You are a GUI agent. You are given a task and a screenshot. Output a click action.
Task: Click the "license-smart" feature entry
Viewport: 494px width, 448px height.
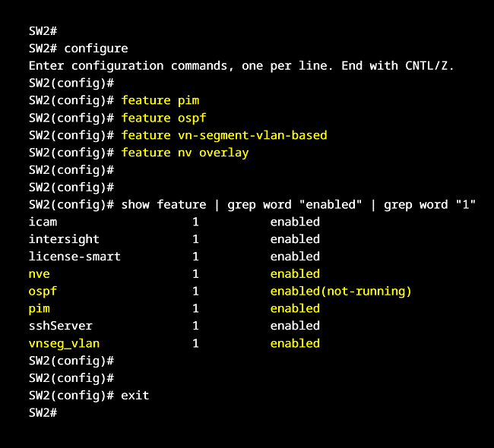74,257
